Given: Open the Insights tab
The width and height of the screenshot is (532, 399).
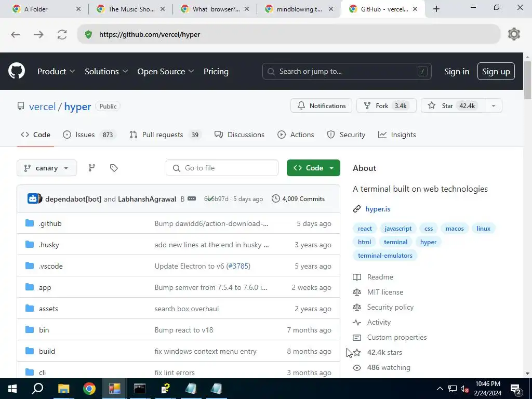Looking at the screenshot, I should [397, 135].
